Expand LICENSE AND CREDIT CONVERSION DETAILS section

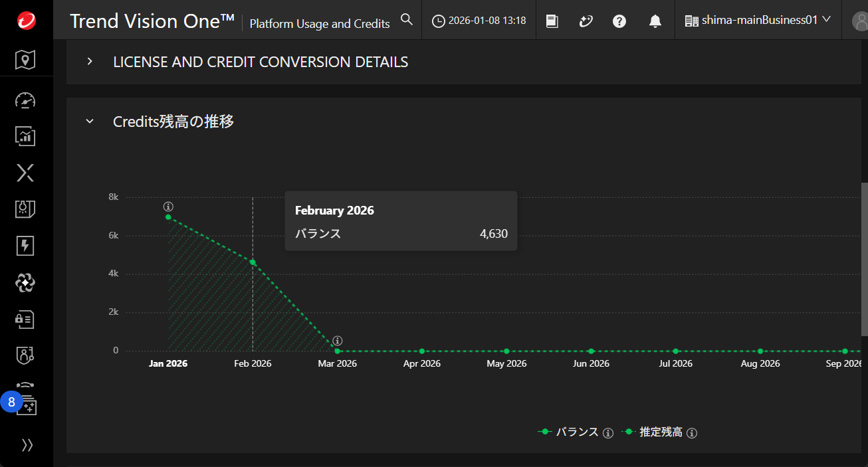click(90, 62)
